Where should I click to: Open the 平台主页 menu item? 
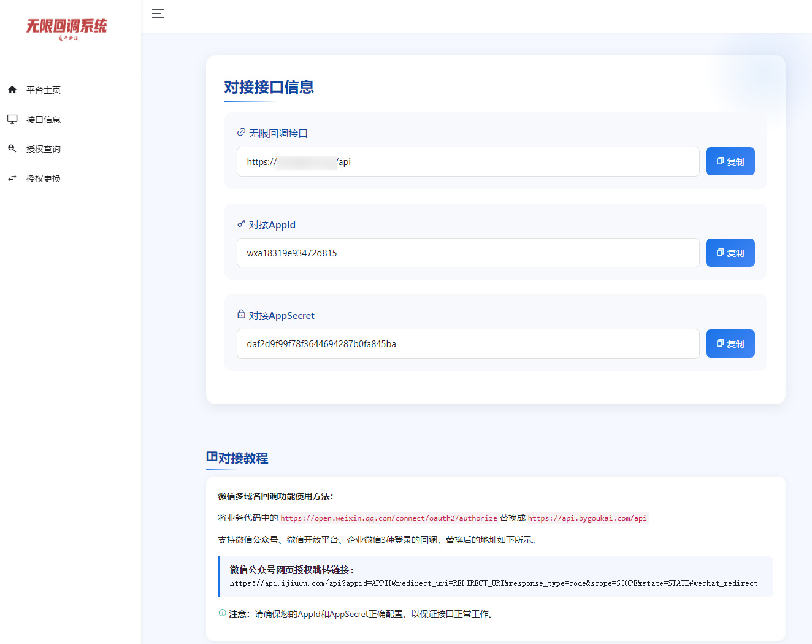point(71,90)
